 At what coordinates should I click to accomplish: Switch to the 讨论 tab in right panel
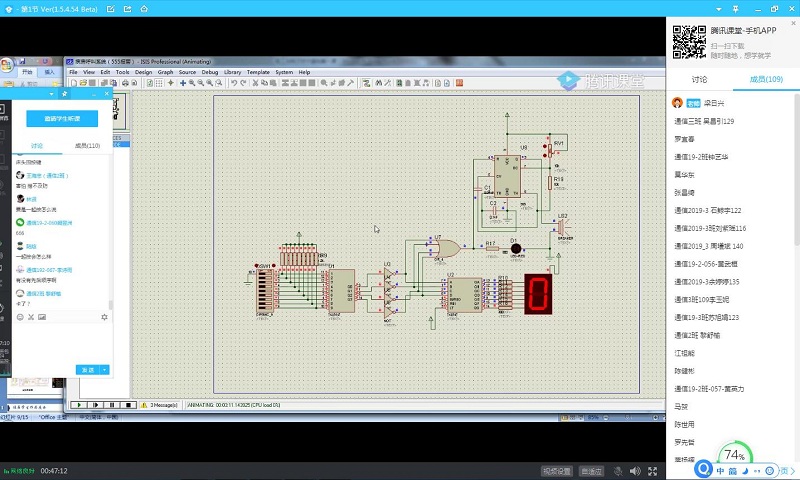pyautogui.click(x=699, y=79)
